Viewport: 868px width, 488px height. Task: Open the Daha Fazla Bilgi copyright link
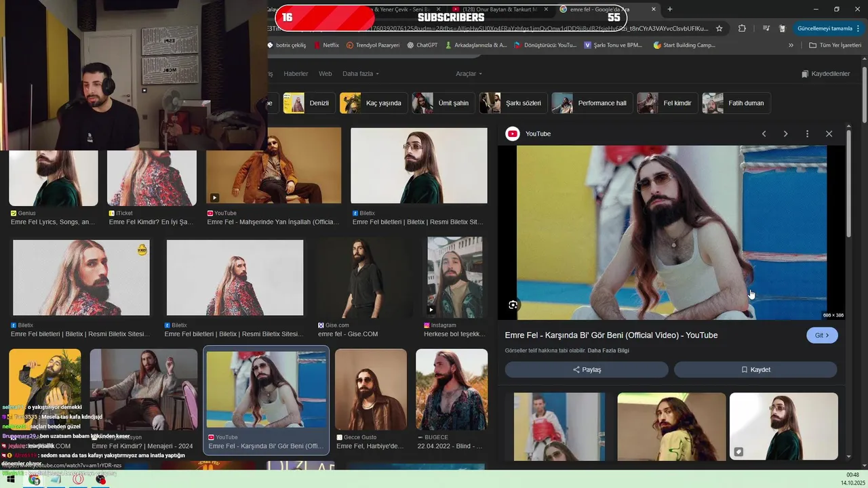(608, 350)
